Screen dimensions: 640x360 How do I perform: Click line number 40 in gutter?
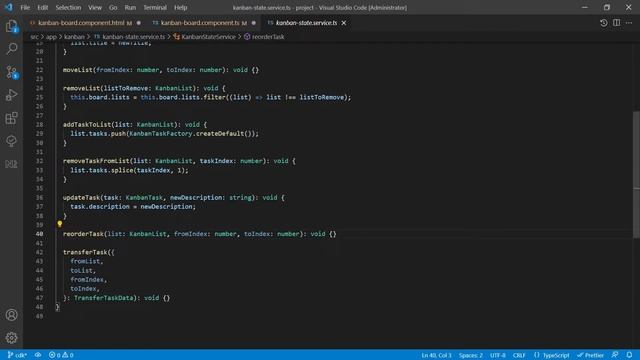pyautogui.click(x=39, y=234)
